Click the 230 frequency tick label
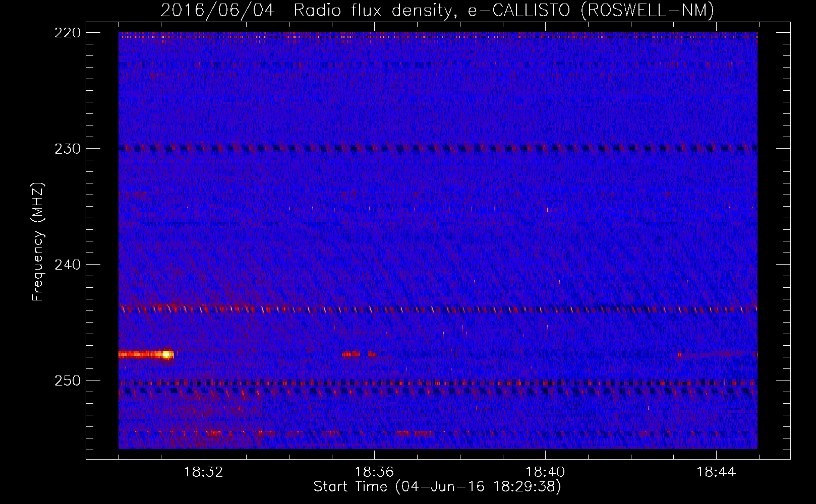The width and height of the screenshot is (816, 504). 67,149
